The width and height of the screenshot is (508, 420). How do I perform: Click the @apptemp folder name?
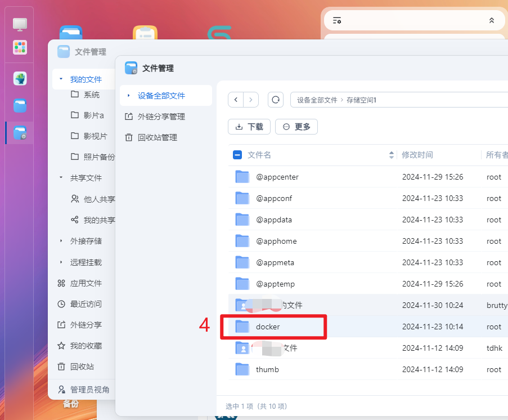pyautogui.click(x=276, y=284)
